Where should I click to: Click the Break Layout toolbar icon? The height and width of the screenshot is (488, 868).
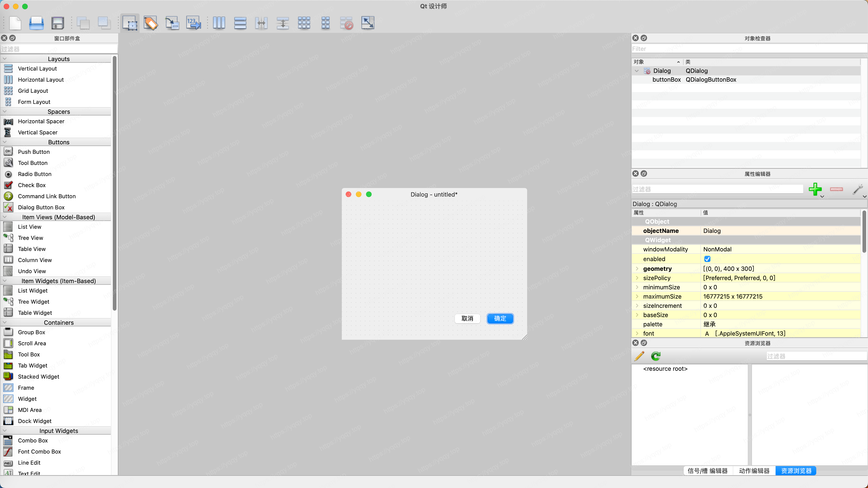[346, 23]
